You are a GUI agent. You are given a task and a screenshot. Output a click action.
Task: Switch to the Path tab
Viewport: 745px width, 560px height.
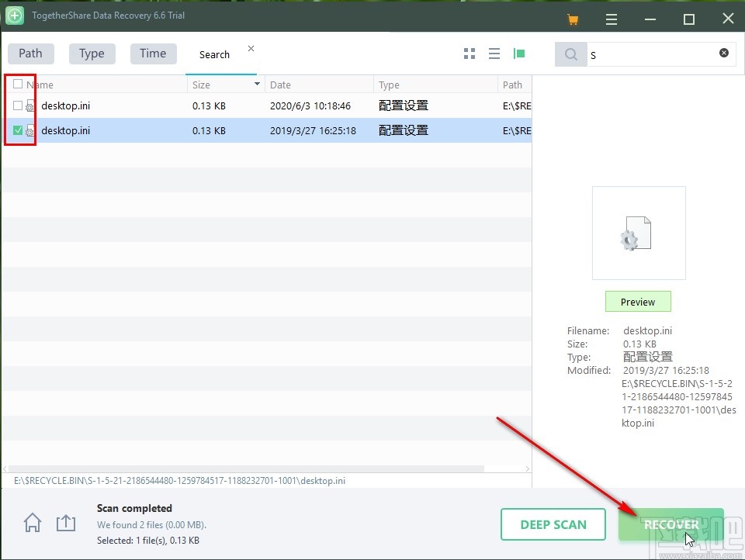point(30,53)
